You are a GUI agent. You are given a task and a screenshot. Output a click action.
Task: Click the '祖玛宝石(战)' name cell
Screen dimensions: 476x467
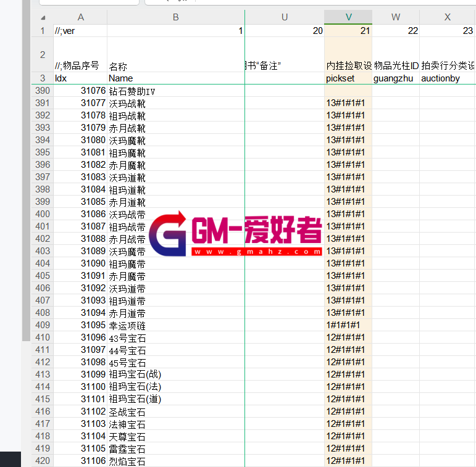tap(176, 374)
